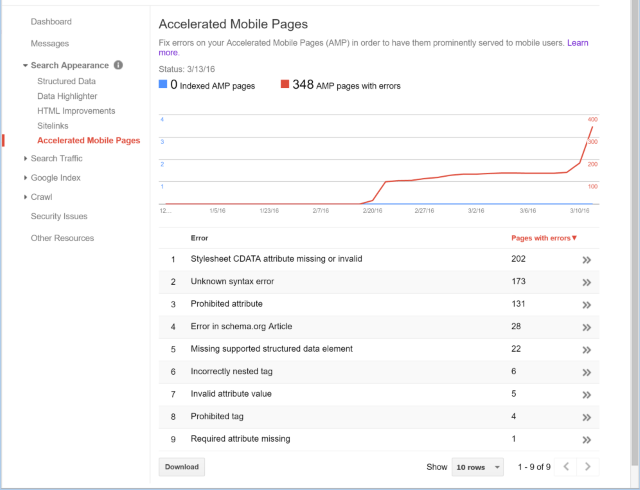Expand the Crawl section
This screenshot has width=640, height=490.
click(41, 197)
